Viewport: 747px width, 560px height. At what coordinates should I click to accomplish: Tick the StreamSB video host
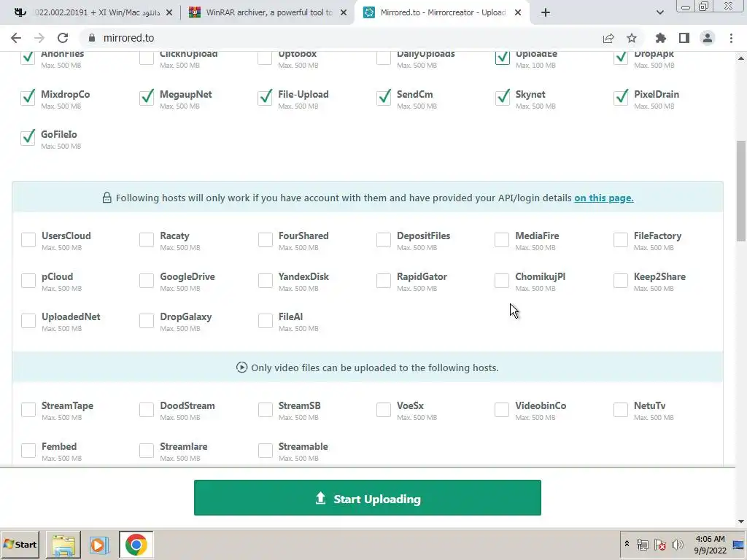coord(266,410)
